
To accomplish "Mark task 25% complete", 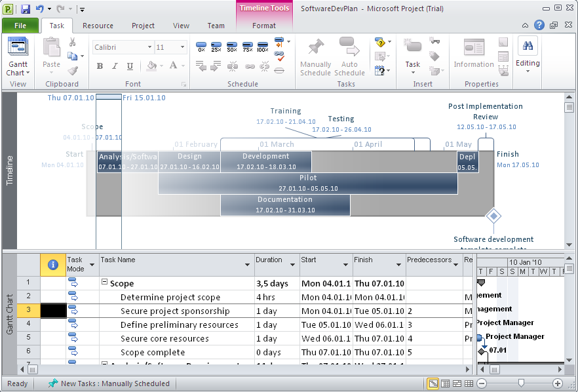I will pos(216,47).
